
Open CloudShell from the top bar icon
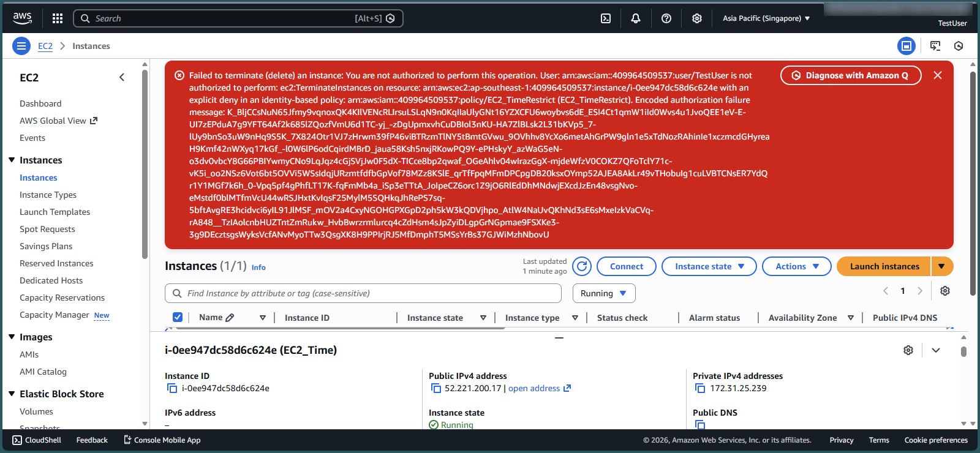[606, 18]
